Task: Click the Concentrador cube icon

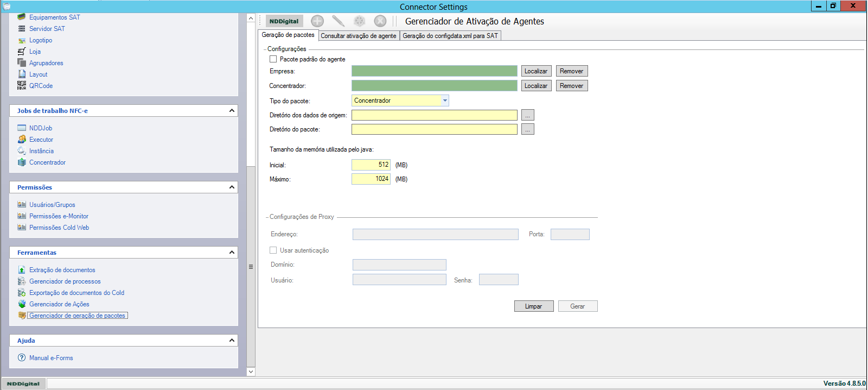Action: pos(22,162)
